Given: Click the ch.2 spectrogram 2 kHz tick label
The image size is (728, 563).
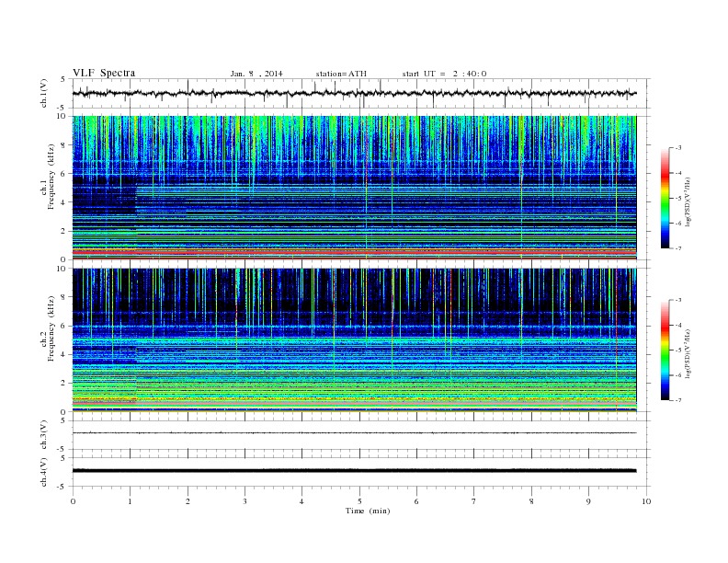Looking at the screenshot, I should click(x=63, y=384).
